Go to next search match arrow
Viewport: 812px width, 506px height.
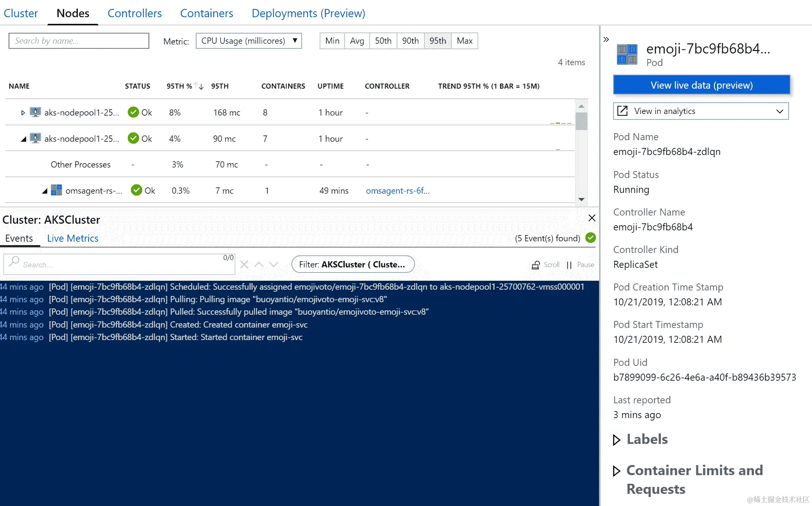tap(274, 264)
